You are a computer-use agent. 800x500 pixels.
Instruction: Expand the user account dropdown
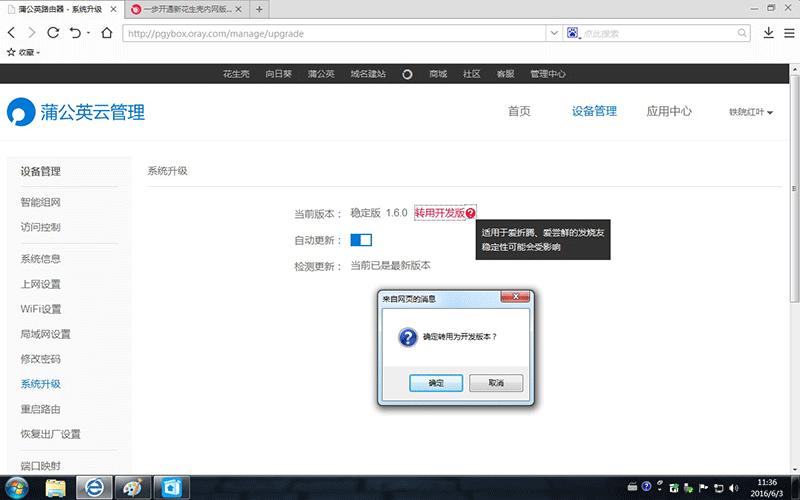(751, 112)
